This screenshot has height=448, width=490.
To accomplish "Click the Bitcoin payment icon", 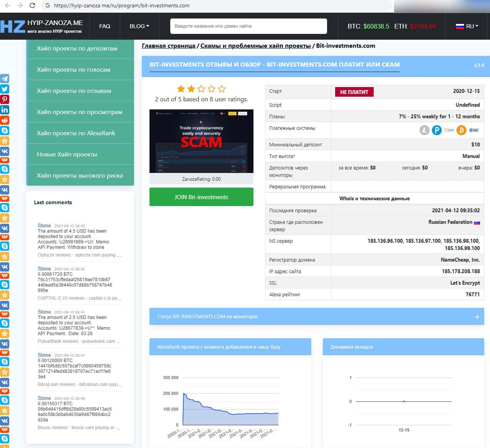I will click(x=461, y=130).
